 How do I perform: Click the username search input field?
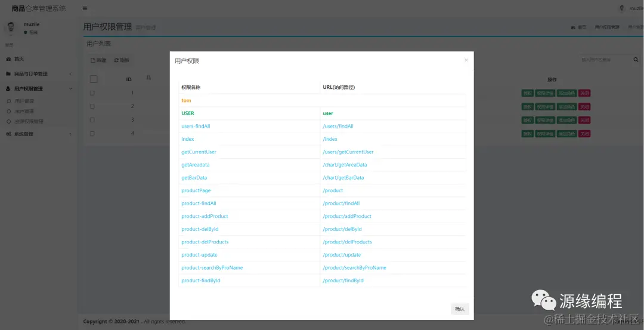click(604, 60)
